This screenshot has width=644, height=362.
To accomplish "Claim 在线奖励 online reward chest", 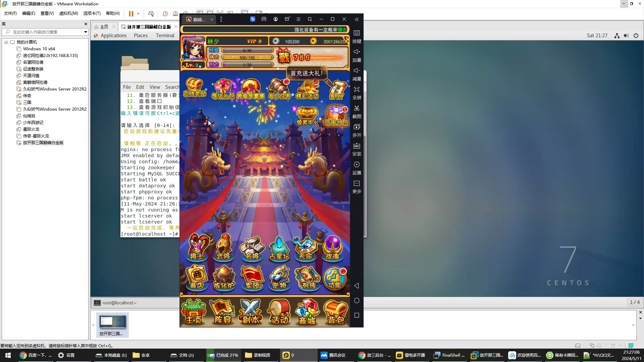I will pyautogui.click(x=195, y=89).
